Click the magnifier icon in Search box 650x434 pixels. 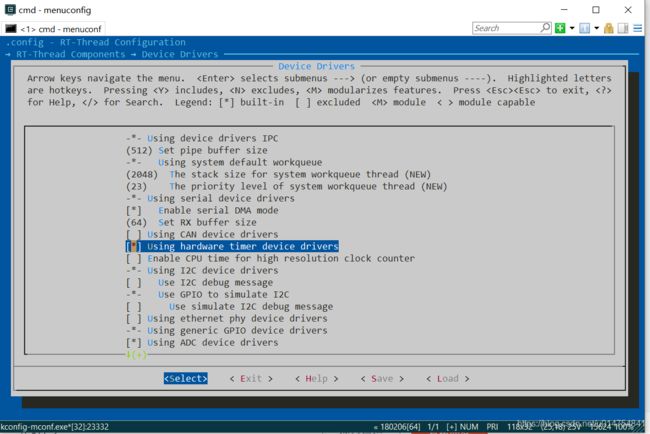(546, 27)
